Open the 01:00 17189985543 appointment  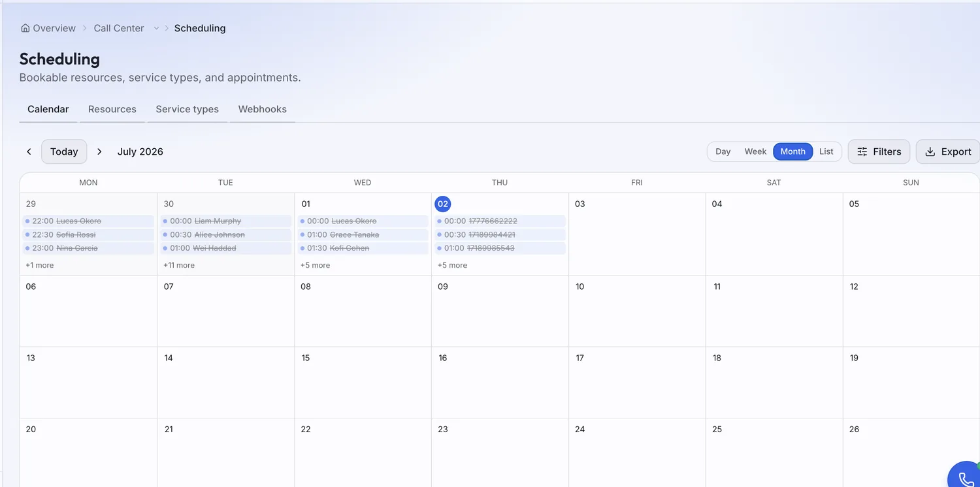[x=500, y=249]
